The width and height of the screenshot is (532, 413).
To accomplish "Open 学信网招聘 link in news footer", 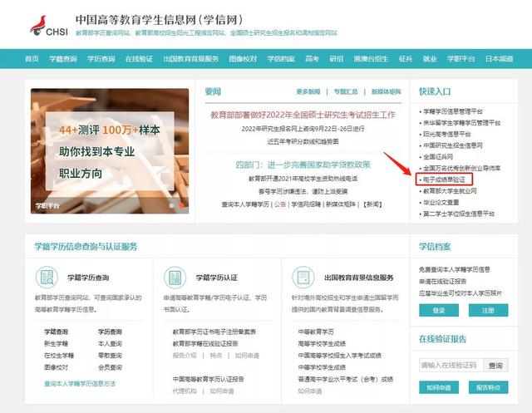I will [x=306, y=204].
